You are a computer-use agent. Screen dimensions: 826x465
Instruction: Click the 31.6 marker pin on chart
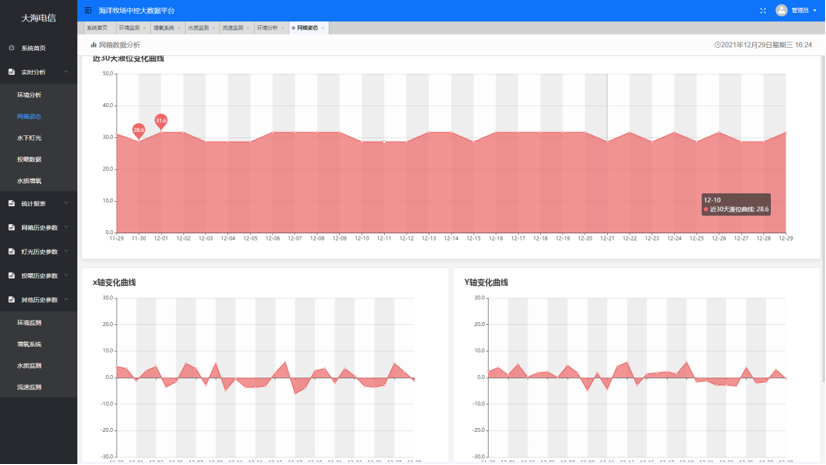161,121
